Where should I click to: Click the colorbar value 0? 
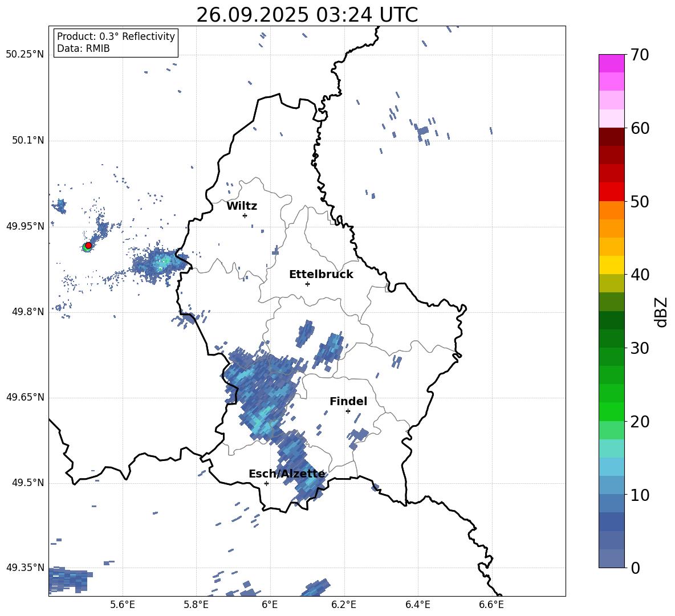click(635, 568)
